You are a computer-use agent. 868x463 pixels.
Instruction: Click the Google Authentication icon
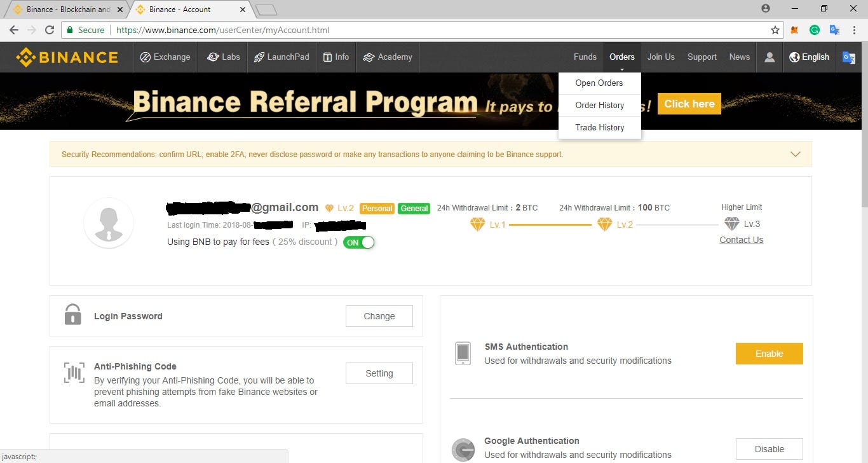click(463, 449)
